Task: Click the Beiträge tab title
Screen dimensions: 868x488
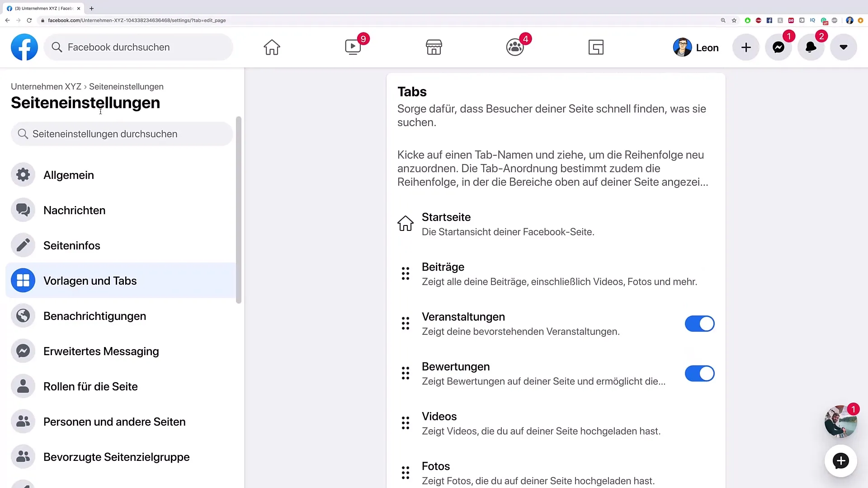Action: tap(443, 267)
